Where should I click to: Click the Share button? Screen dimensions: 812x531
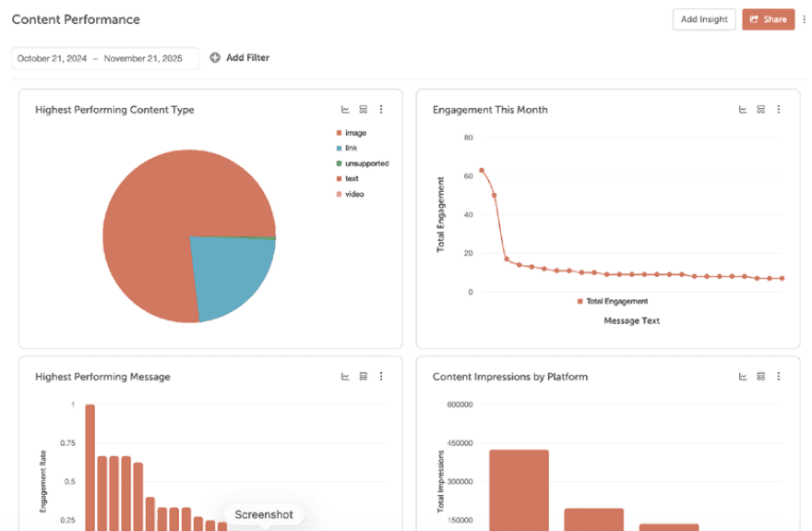[768, 19]
